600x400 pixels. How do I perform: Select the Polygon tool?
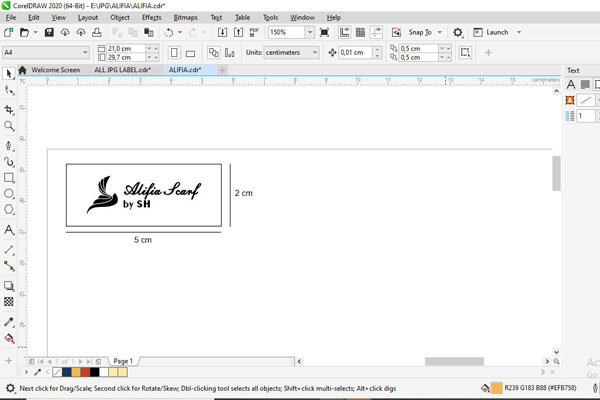point(9,209)
